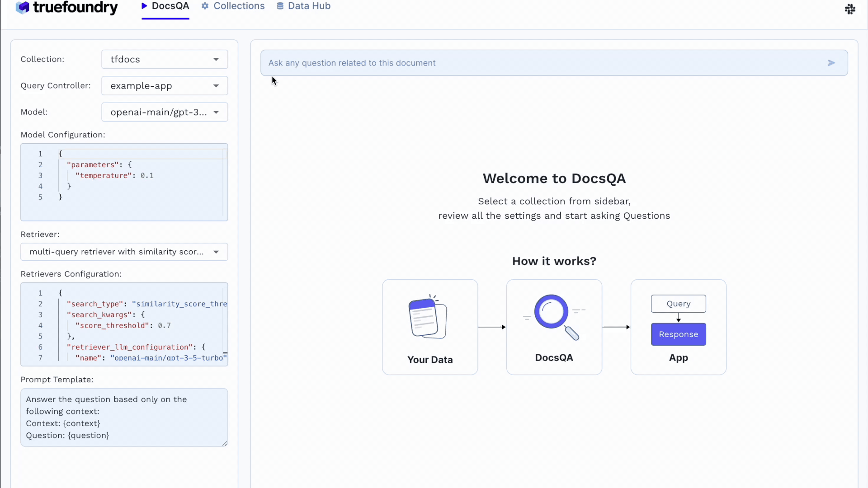Viewport: 868px width, 488px height.
Task: Click the Data Hub table icon
Action: tap(280, 6)
